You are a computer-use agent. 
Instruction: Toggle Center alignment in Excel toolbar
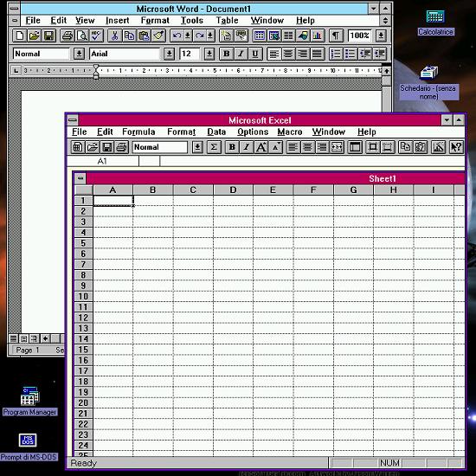[307, 147]
